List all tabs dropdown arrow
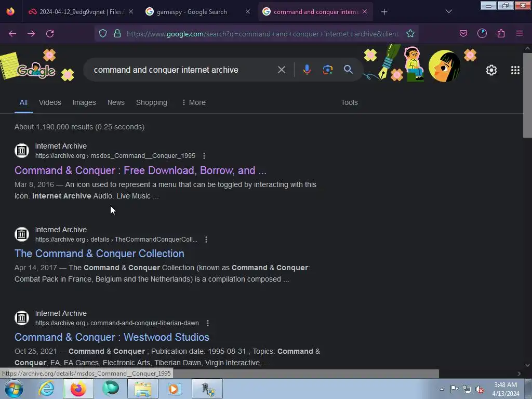Viewport: 532px width, 399px height. point(448,11)
